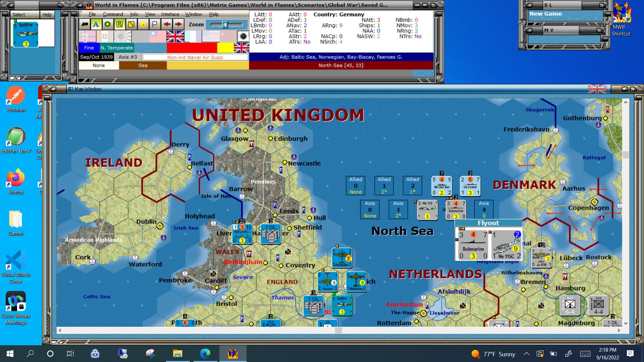The image size is (644, 362).
Task: Click the Allied 1 sea box
Action: click(x=384, y=185)
